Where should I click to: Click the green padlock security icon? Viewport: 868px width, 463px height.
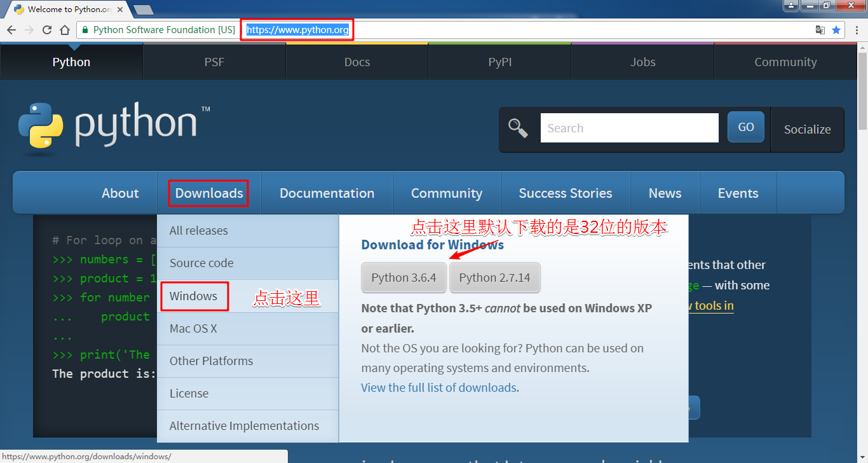click(x=86, y=30)
